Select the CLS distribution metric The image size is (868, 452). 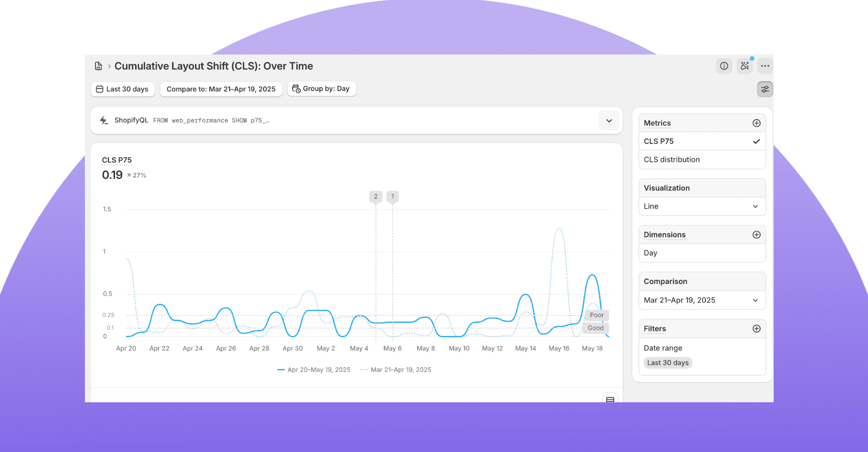tap(702, 160)
